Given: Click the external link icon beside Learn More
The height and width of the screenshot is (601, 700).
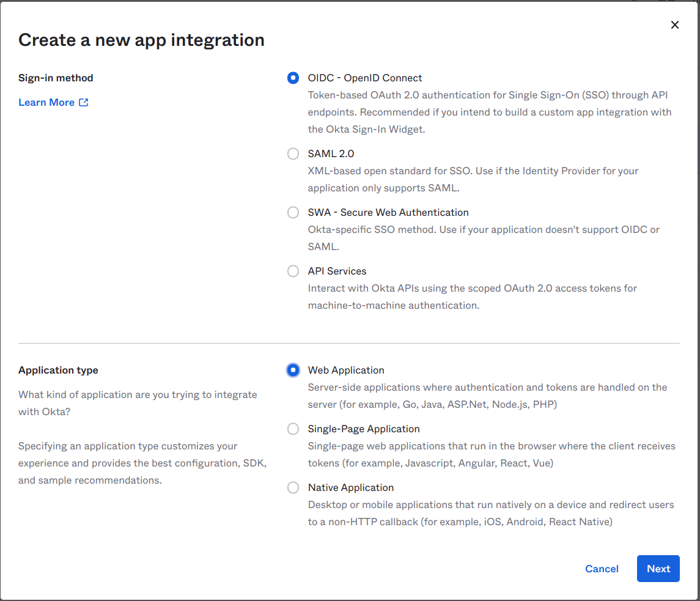Looking at the screenshot, I should [x=83, y=102].
